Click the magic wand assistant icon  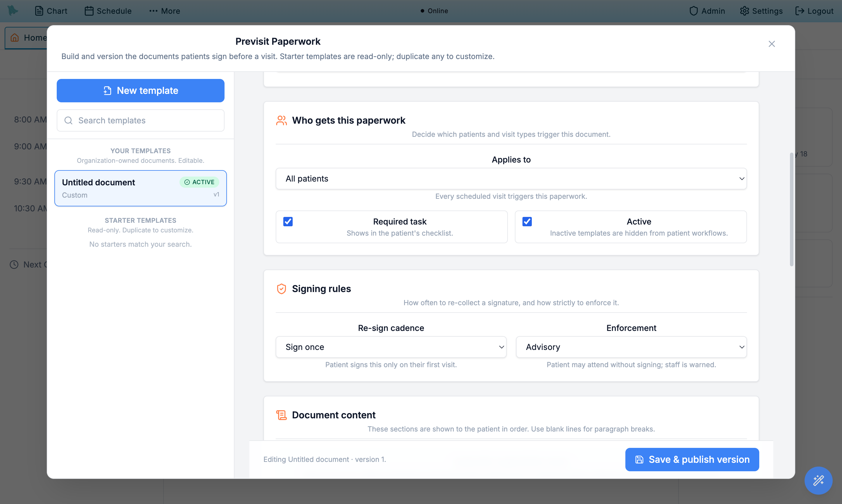point(818,480)
